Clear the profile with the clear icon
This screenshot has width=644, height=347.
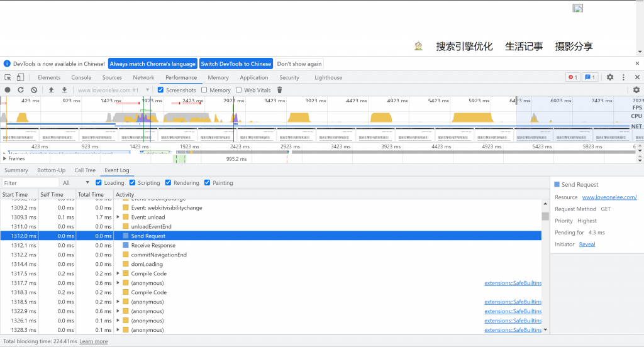coord(34,90)
